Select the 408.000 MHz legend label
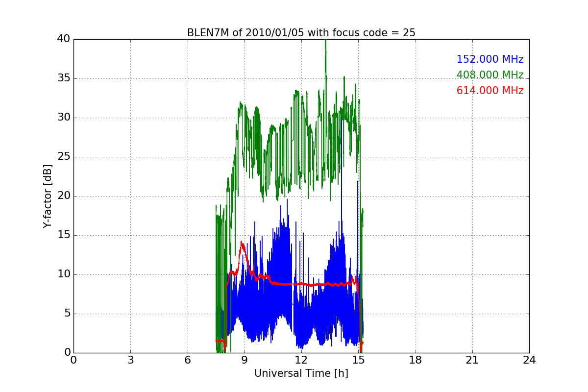Viewport: 588px width, 392px height. [490, 75]
